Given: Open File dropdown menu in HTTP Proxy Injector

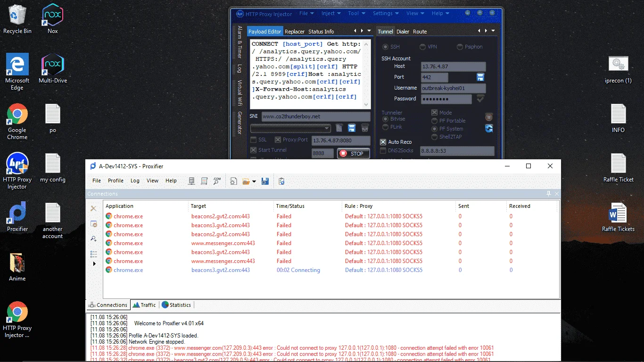Looking at the screenshot, I should [306, 13].
